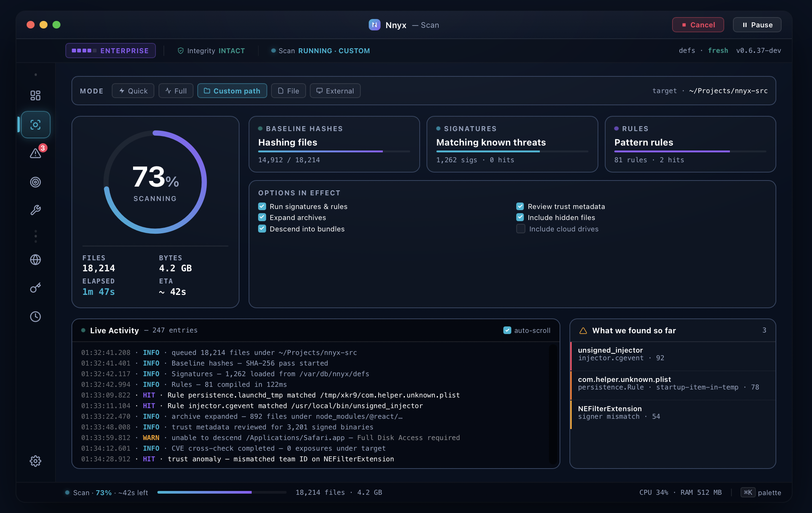The image size is (812, 513).
Task: Select the Scan icon in sidebar
Action: (x=36, y=125)
